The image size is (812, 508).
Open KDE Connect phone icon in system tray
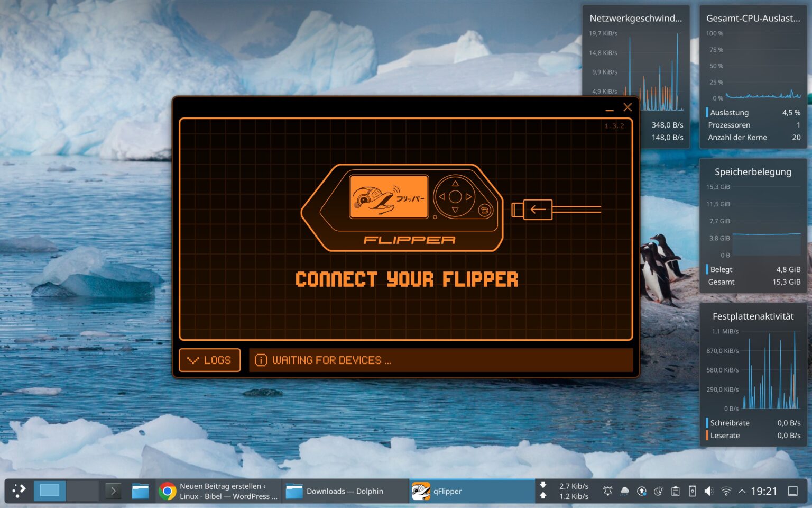692,491
